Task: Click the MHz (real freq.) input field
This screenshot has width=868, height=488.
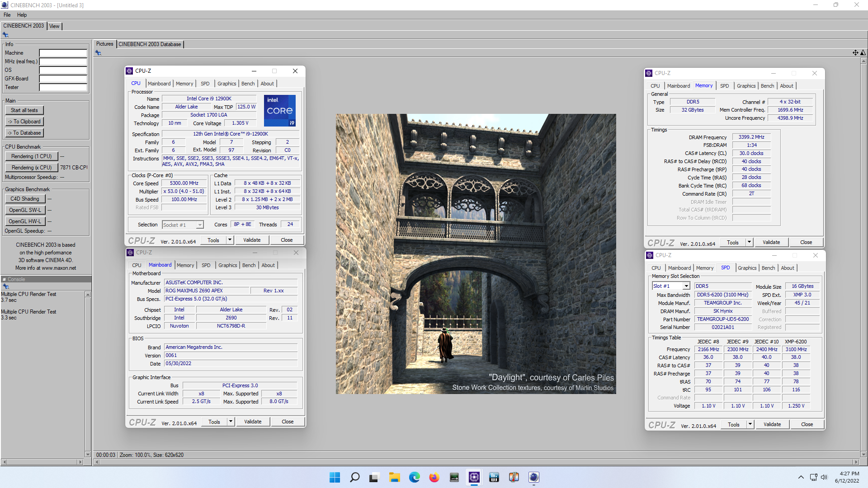Action: point(63,61)
